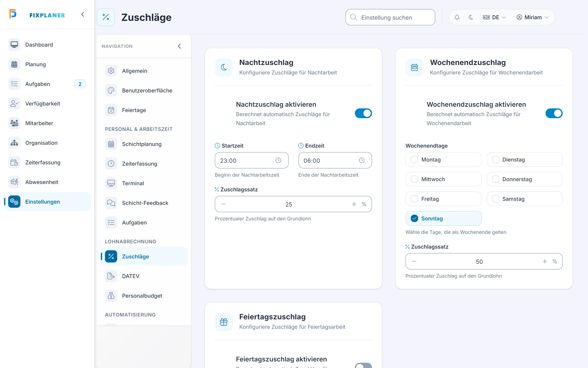The height and width of the screenshot is (368, 588).
Task: Click the Schicht-Feedback chat icon
Action: pyautogui.click(x=111, y=203)
